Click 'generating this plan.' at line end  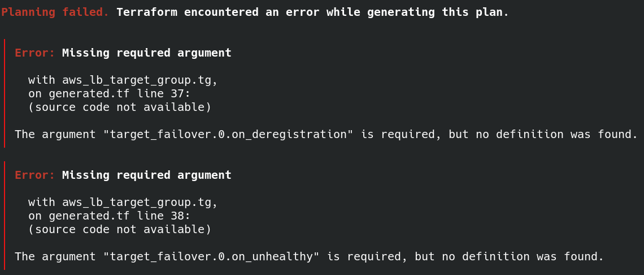pyautogui.click(x=438, y=12)
